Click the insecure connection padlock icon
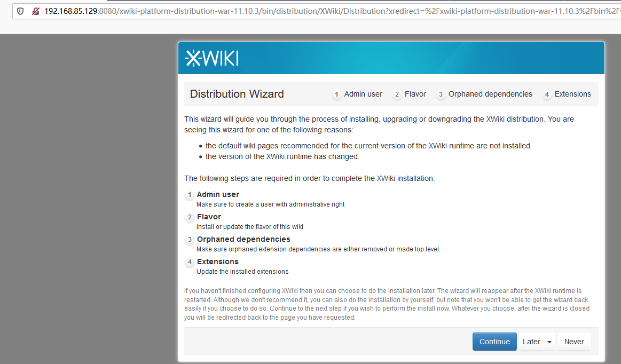Viewport: 621px width, 364px height. tap(36, 11)
